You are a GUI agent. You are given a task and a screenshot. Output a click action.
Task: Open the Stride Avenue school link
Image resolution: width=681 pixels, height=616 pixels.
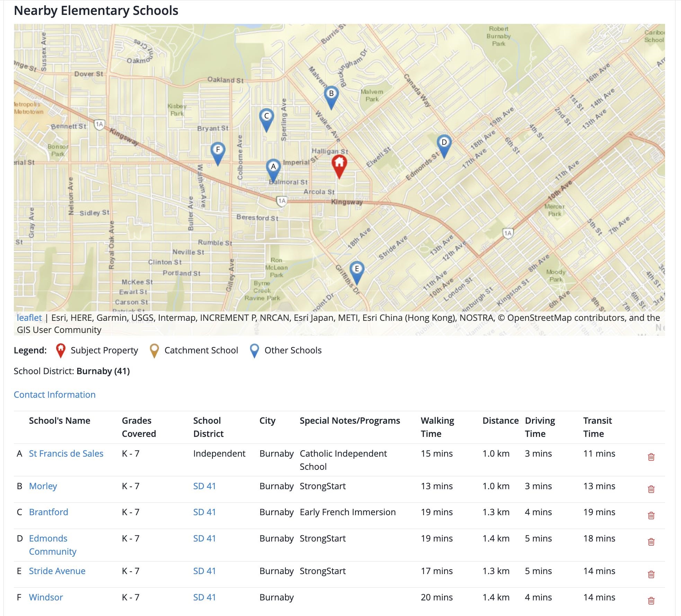[57, 571]
